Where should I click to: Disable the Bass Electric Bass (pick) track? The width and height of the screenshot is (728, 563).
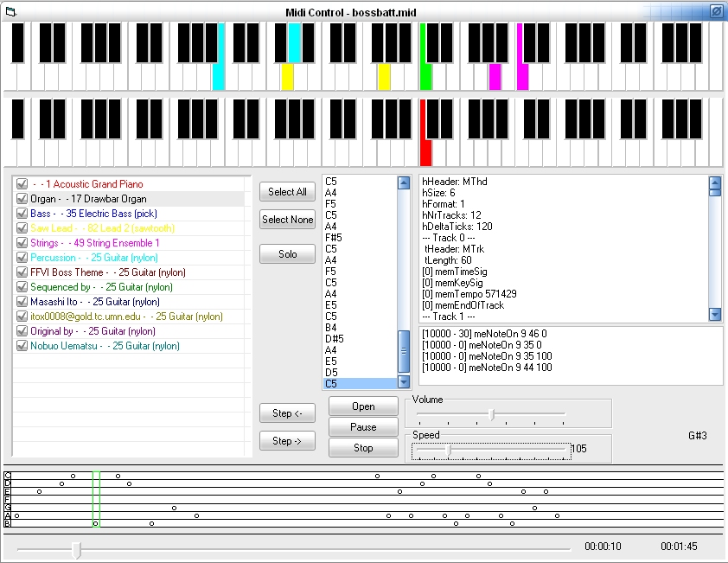(22, 214)
